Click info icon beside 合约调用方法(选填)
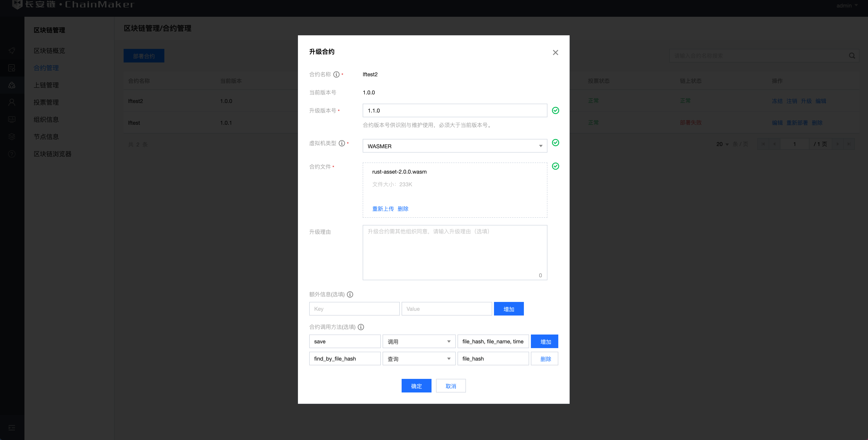 point(361,327)
